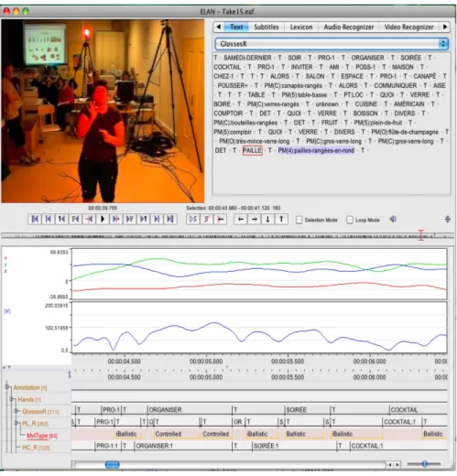Viewport: 457px width, 476px height.
Task: Click SAMEDI-DERNIER in the text viewer
Action: 247,58
